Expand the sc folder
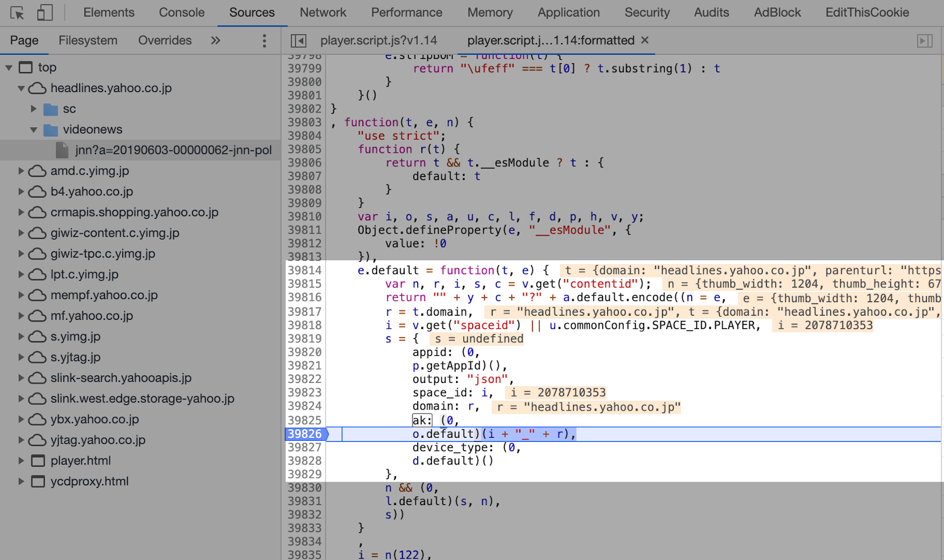Viewport: 944px width, 560px height. click(x=34, y=109)
